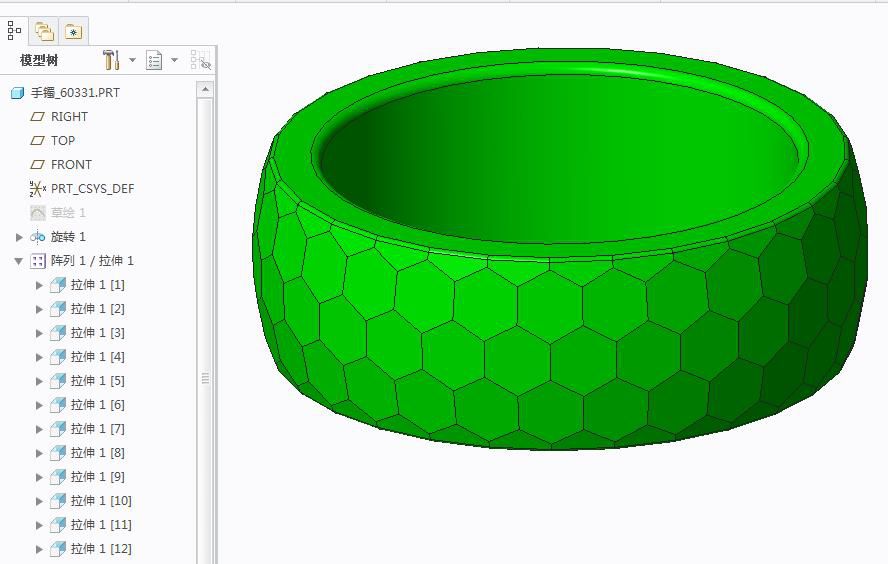Expand the 旋转 1 revolve feature

pyautogui.click(x=19, y=237)
